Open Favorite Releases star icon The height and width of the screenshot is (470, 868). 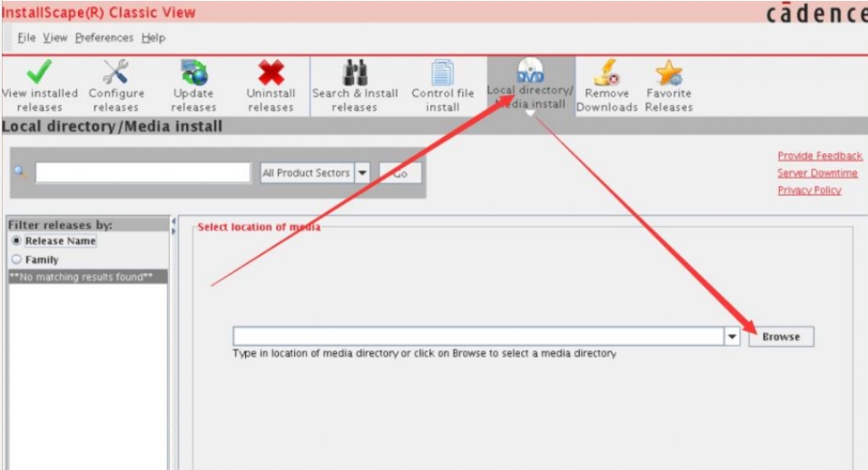coord(668,73)
